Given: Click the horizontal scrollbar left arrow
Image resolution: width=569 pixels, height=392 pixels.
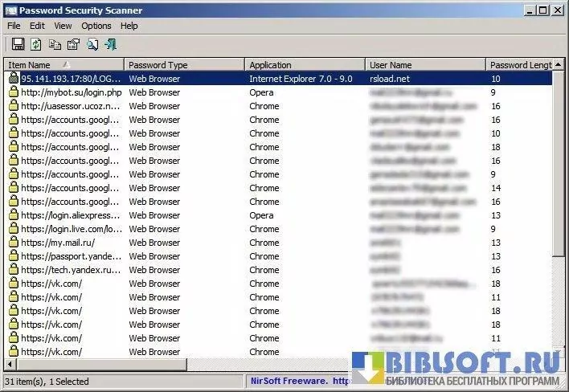Looking at the screenshot, I should click(10, 365).
